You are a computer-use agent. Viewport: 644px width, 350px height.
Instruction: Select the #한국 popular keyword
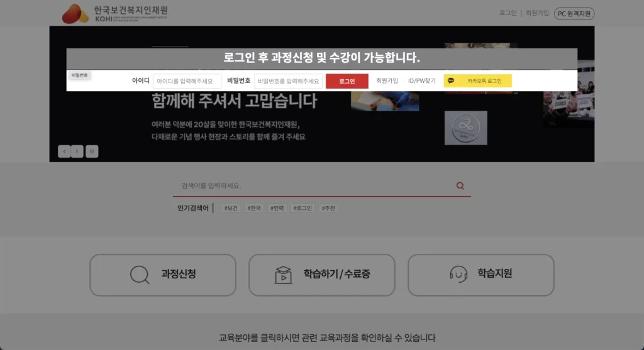pyautogui.click(x=254, y=208)
